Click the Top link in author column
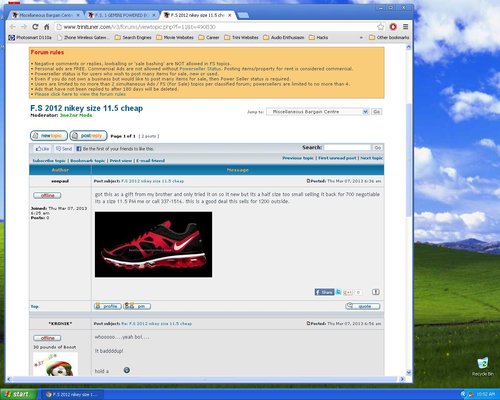The width and height of the screenshot is (500, 400). 35,307
